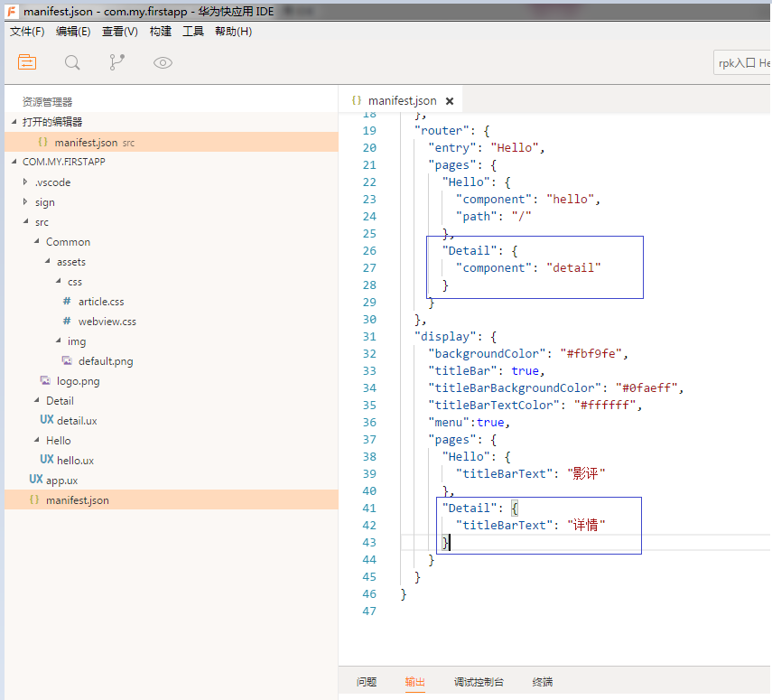Open the 帮助(H) menu
The width and height of the screenshot is (772, 700).
233,32
